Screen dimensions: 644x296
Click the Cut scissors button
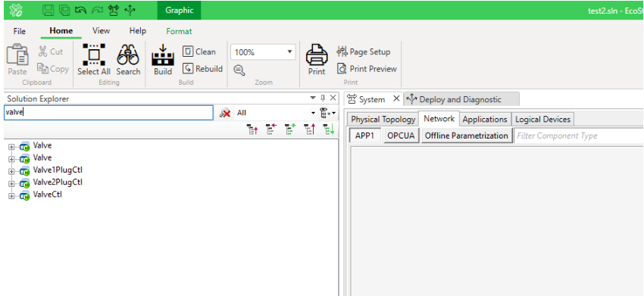point(50,51)
